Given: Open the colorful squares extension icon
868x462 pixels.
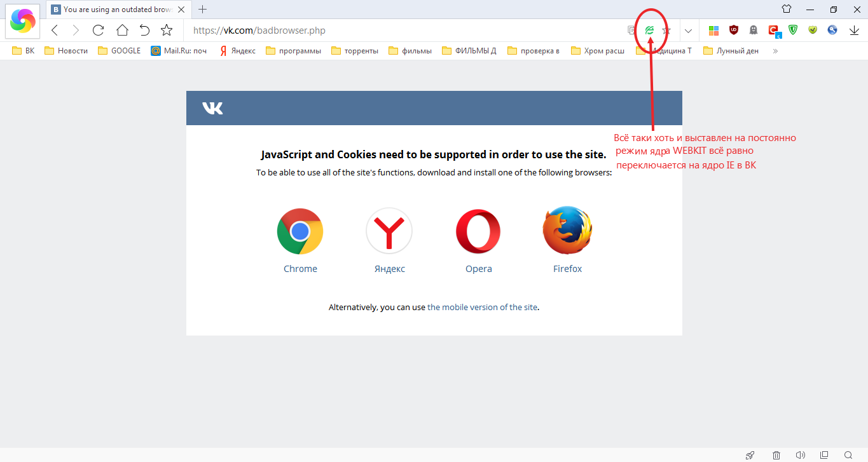Looking at the screenshot, I should 713,30.
